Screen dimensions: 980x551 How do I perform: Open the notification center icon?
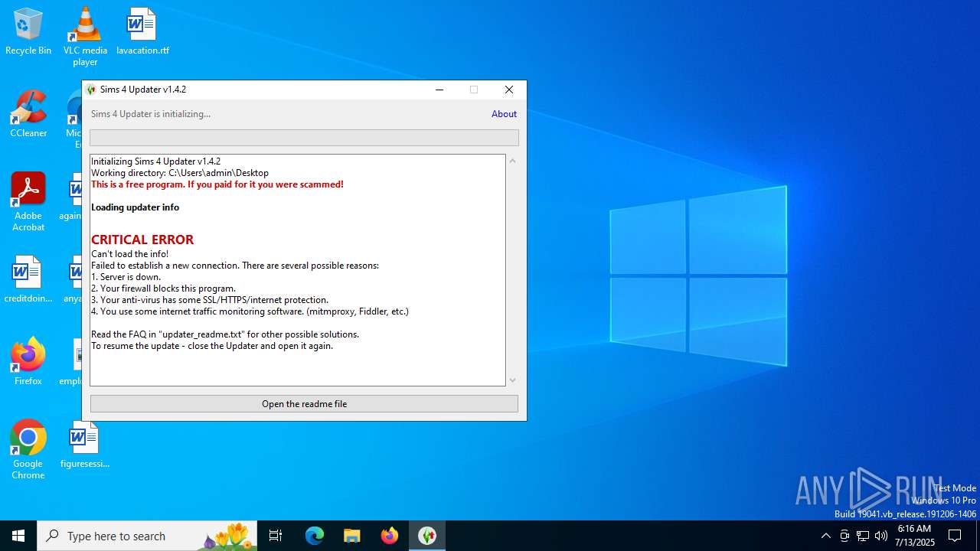click(955, 536)
